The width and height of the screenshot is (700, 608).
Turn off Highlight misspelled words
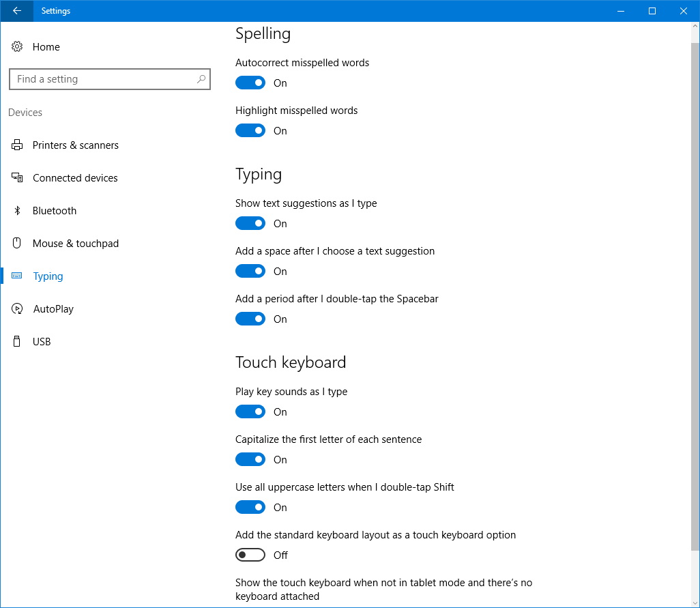tap(250, 131)
